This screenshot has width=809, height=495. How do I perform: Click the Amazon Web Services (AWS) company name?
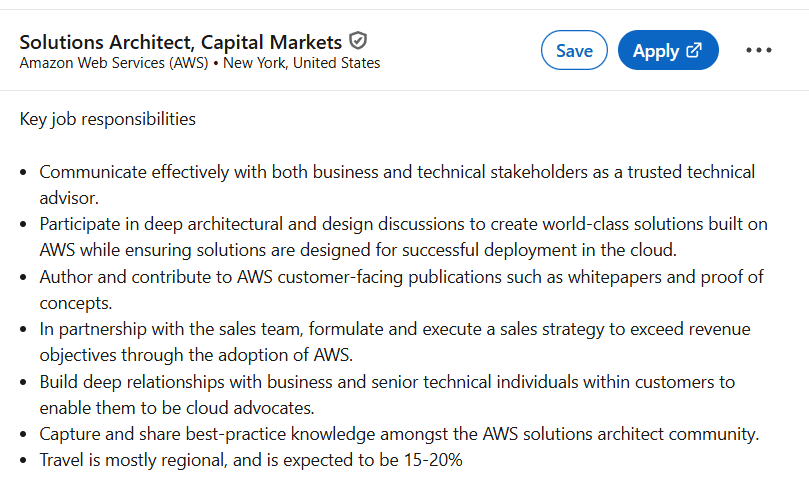click(113, 63)
